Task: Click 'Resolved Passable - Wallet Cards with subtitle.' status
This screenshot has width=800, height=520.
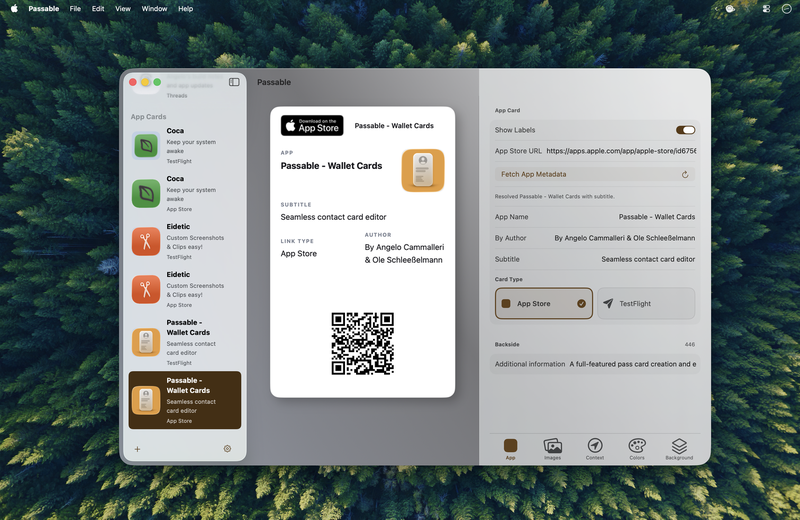Action: click(x=555, y=196)
